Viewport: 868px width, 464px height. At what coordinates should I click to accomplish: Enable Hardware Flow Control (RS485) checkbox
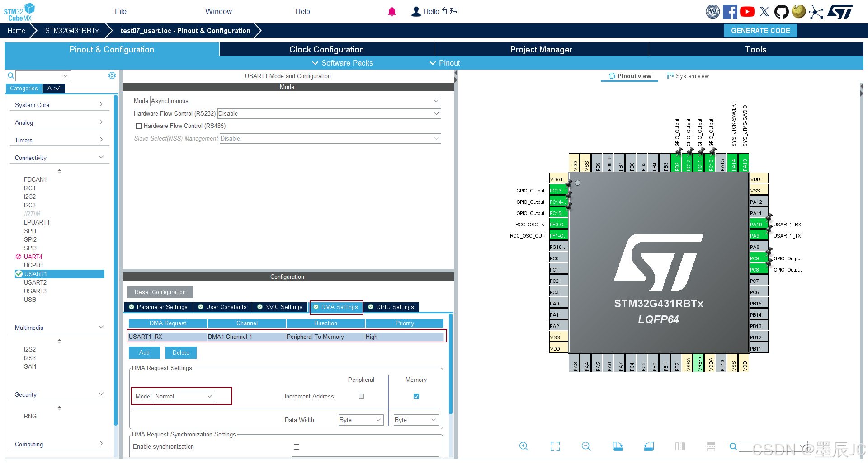click(x=139, y=126)
